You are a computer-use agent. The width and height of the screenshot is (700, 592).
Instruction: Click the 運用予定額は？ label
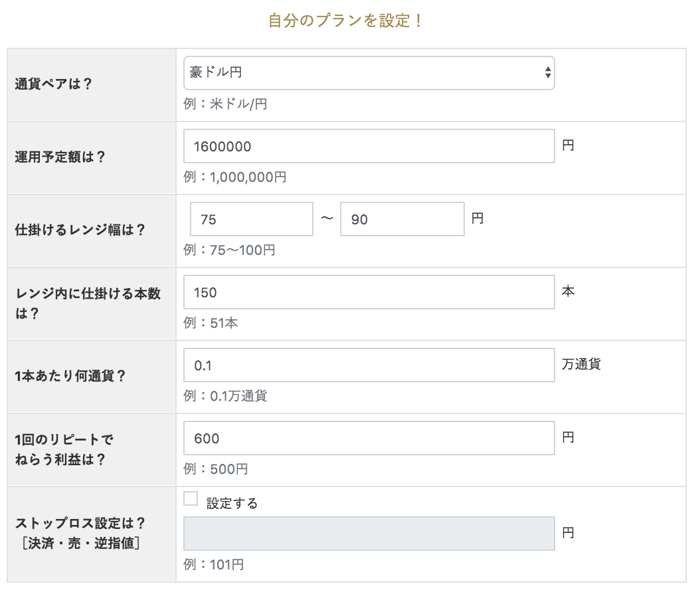click(60, 157)
